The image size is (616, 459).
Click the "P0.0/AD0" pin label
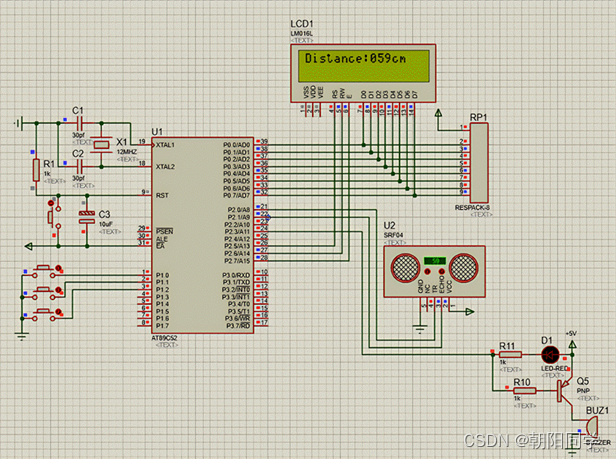(236, 145)
